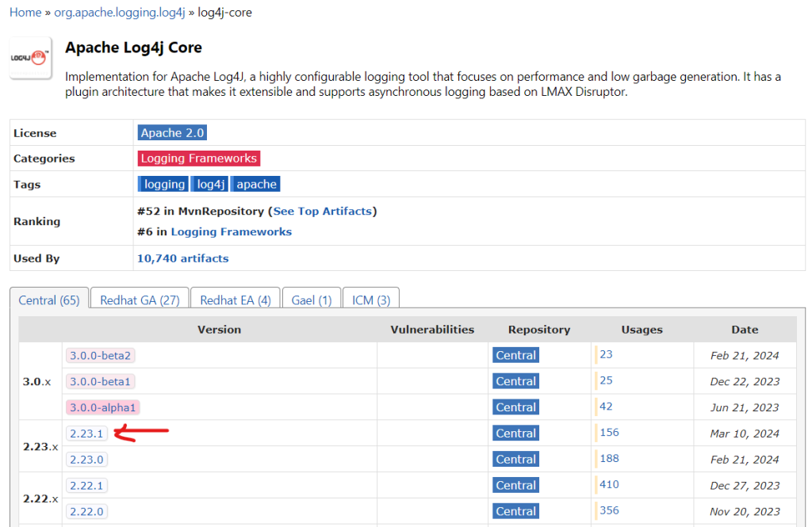Open the Logging Frameworks category badge
The height and width of the screenshot is (527, 812).
(x=198, y=158)
